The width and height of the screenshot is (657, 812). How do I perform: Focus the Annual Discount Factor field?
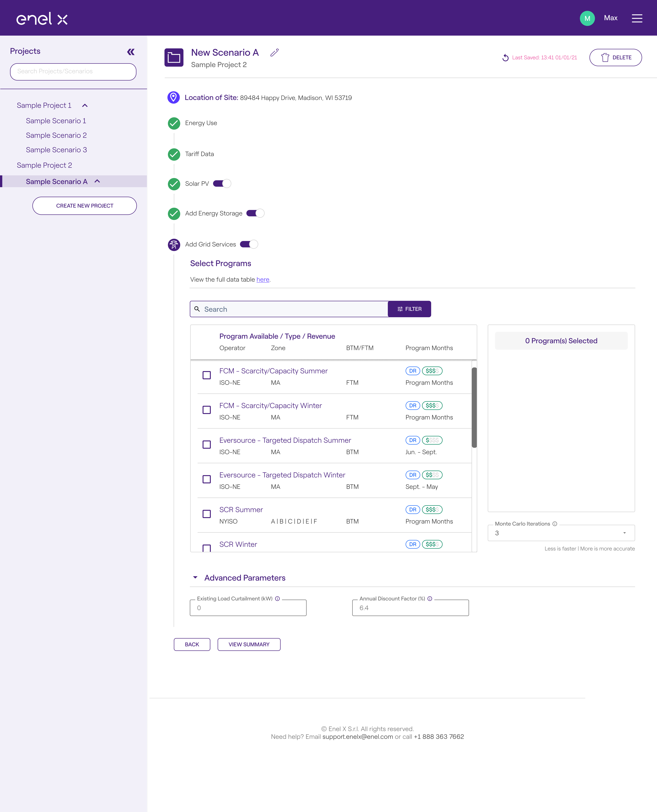410,608
